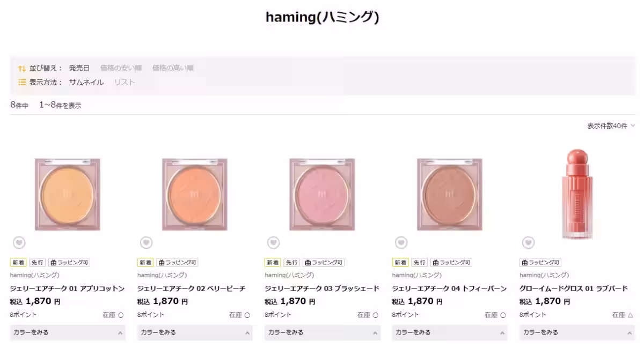Click the sort arrows icon beside 並び替え
Screen dimensions: 644x356
tap(22, 68)
